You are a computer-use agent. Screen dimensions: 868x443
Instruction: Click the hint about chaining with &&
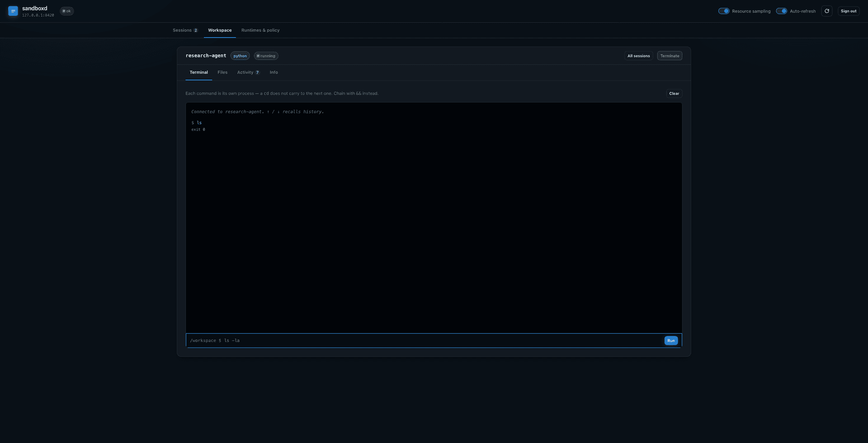tap(282, 93)
